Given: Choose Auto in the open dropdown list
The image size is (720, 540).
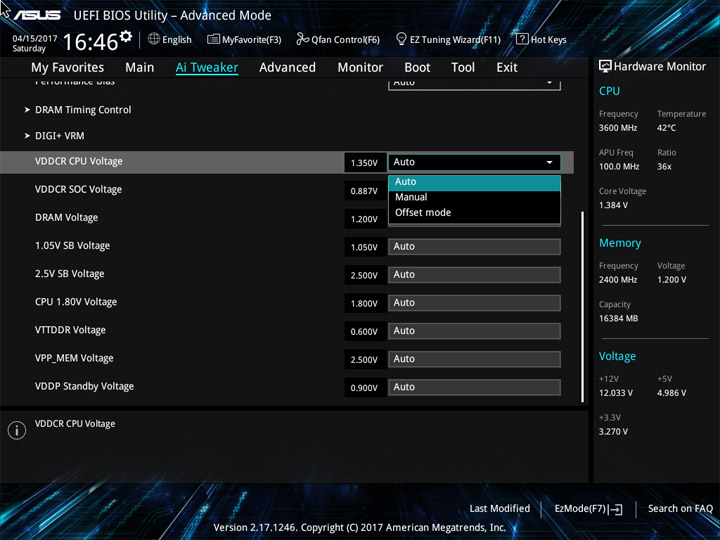Looking at the screenshot, I should coord(474,182).
